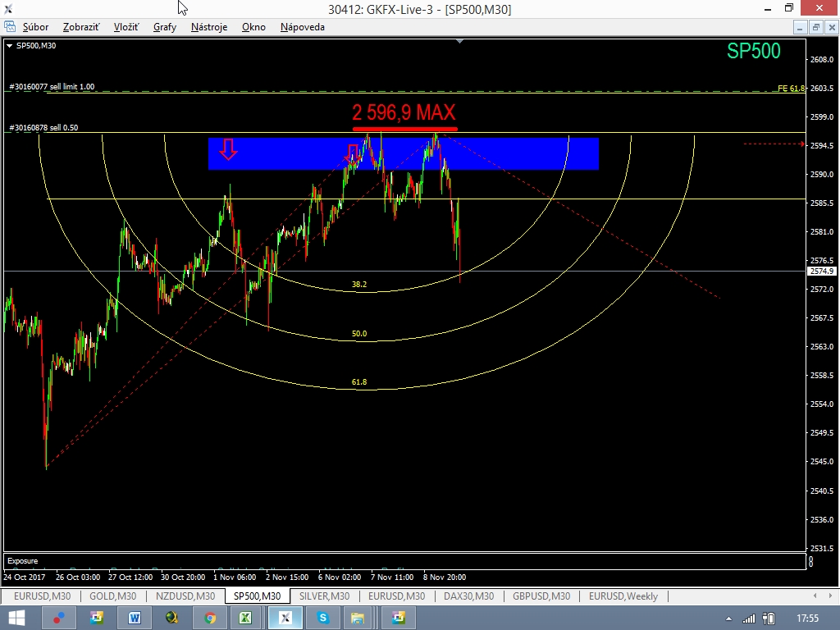Viewport: 840px width, 630px height.
Task: Open the Nápoveda help menu
Action: click(302, 27)
